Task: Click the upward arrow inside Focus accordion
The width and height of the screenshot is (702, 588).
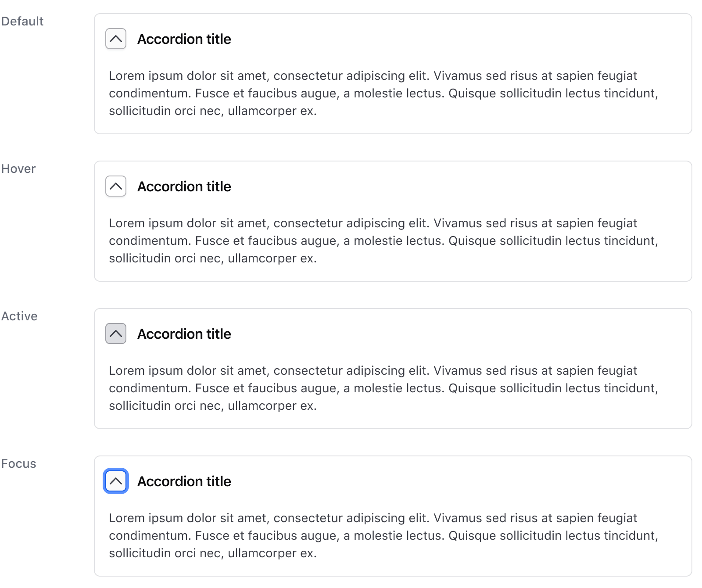Action: (x=116, y=481)
